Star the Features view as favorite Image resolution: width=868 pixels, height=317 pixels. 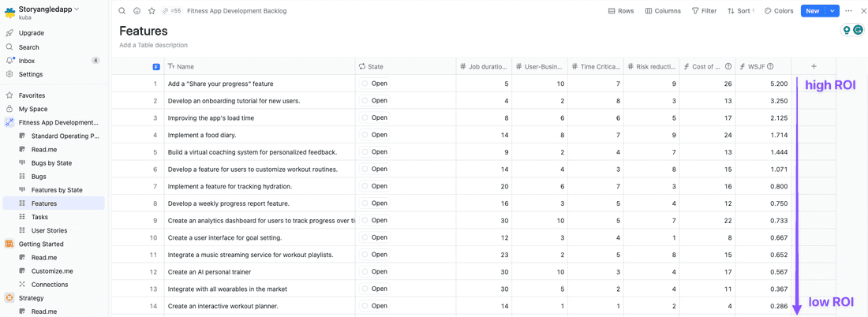[152, 11]
